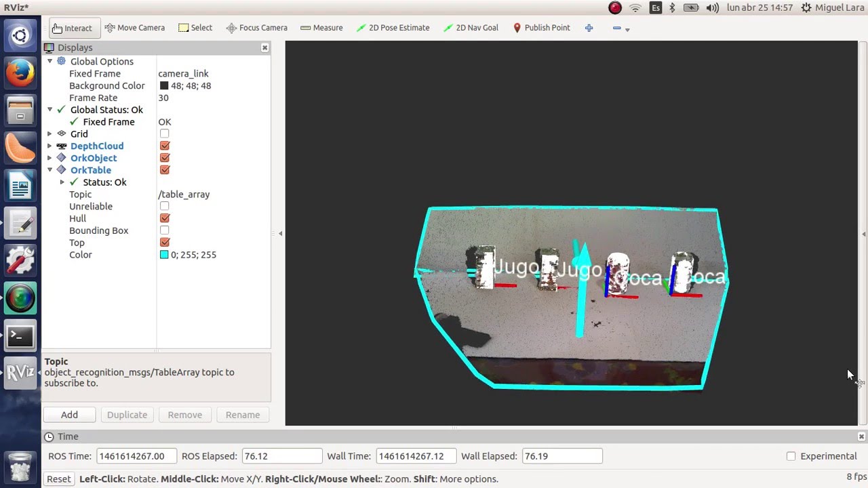
Task: Click the Wall Time field
Action: pyautogui.click(x=416, y=456)
